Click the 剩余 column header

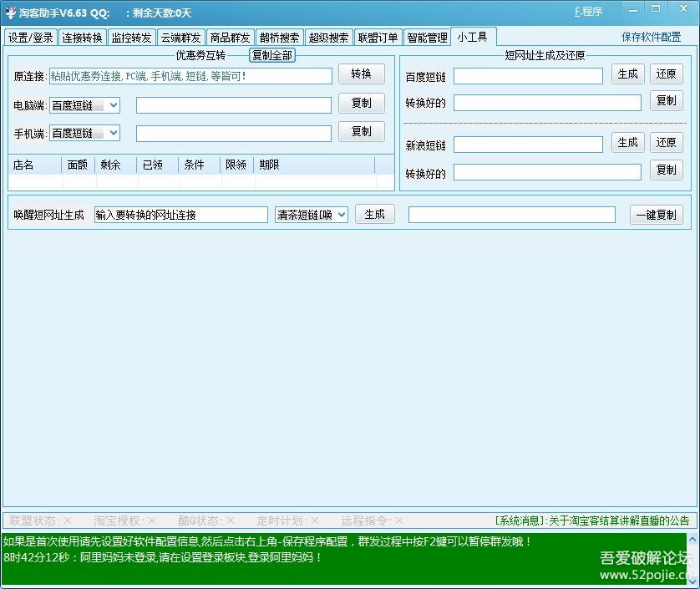(115, 165)
